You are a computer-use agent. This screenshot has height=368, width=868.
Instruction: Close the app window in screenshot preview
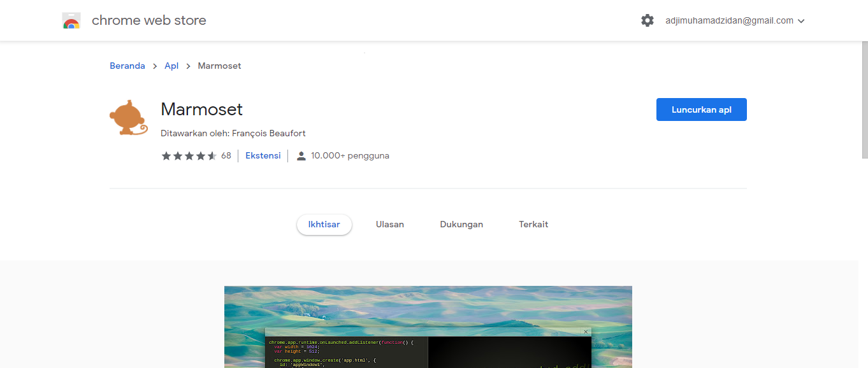coord(586,332)
